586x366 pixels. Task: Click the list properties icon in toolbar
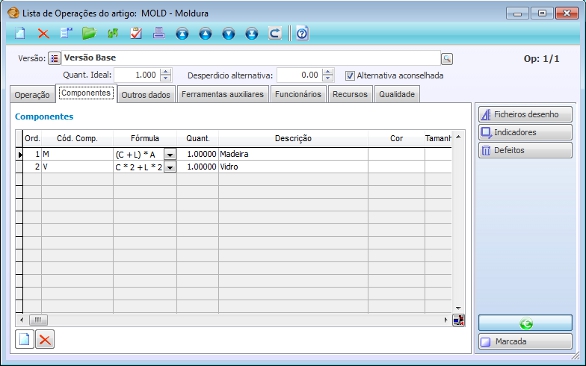pos(67,34)
